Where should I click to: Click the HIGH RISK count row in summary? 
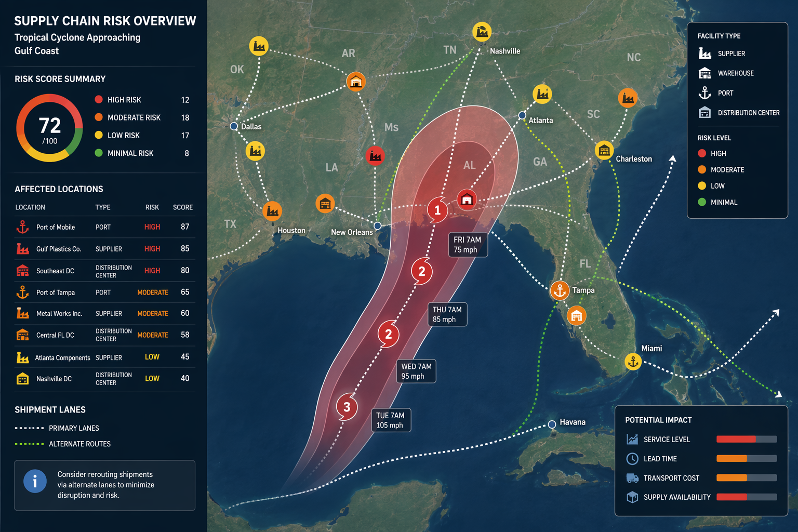[x=142, y=100]
